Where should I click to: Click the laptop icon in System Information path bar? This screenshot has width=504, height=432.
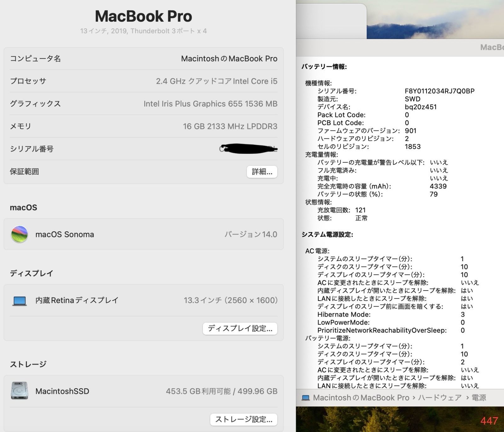pos(306,398)
